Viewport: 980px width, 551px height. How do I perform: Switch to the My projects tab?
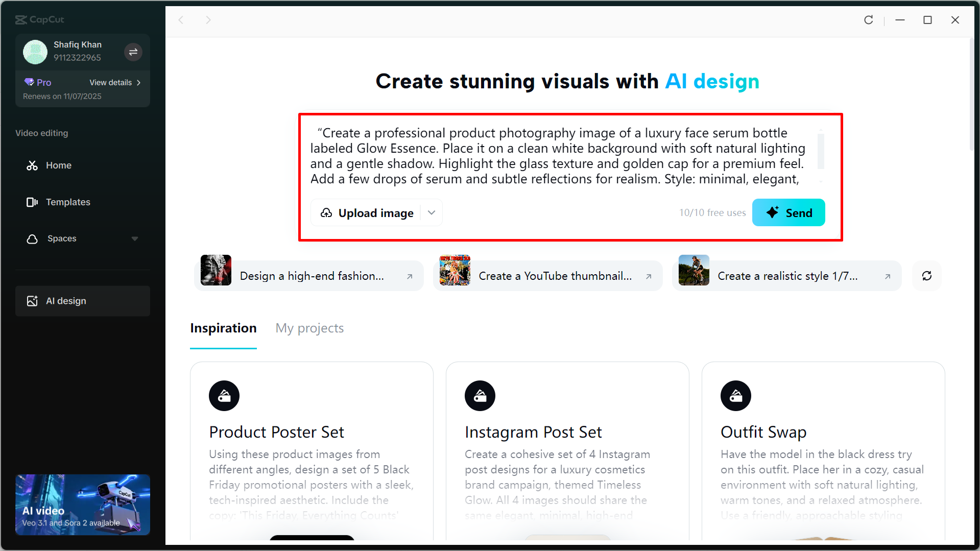pos(309,328)
